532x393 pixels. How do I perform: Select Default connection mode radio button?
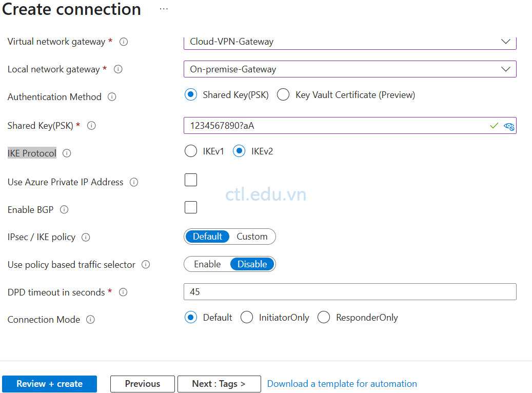point(191,317)
